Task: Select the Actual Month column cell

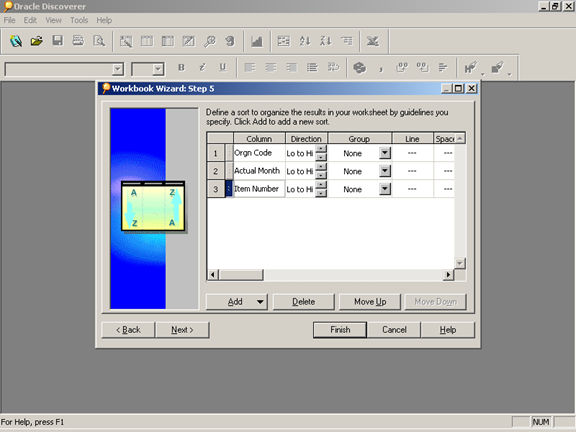Action: coord(259,171)
